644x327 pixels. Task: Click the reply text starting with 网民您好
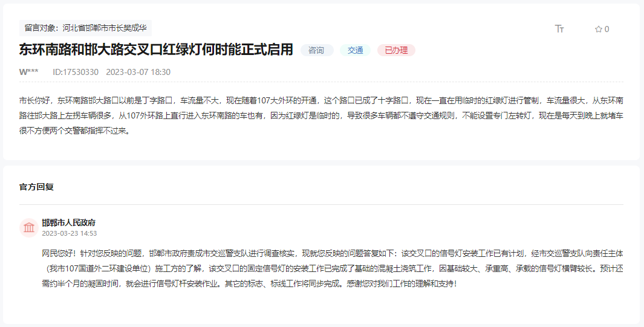(x=333, y=268)
